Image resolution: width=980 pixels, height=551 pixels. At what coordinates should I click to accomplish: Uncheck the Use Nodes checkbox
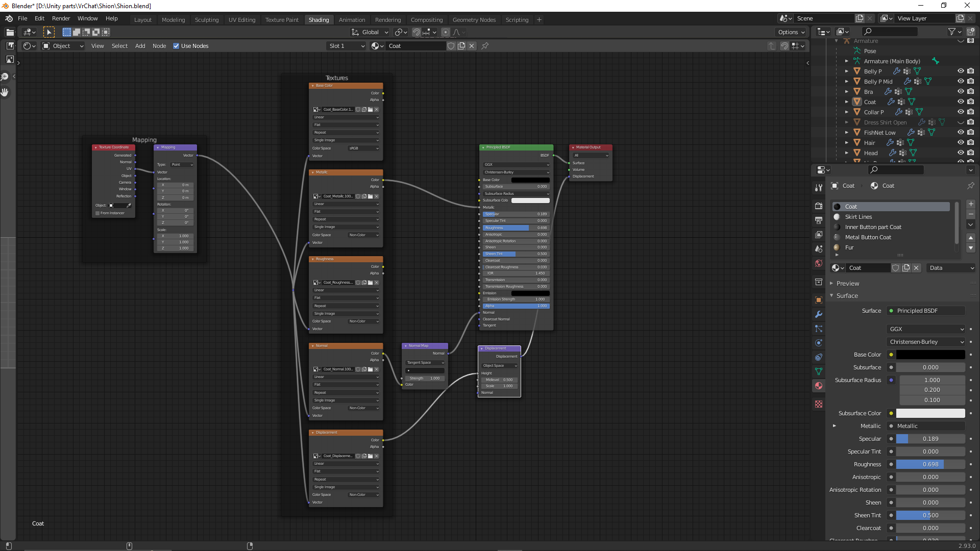pyautogui.click(x=176, y=46)
